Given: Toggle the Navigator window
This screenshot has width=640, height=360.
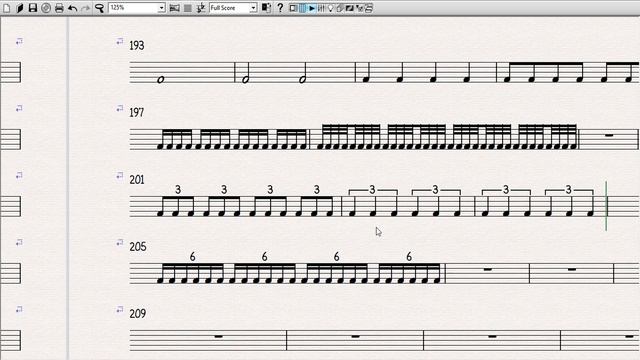Looking at the screenshot, I should (293, 8).
